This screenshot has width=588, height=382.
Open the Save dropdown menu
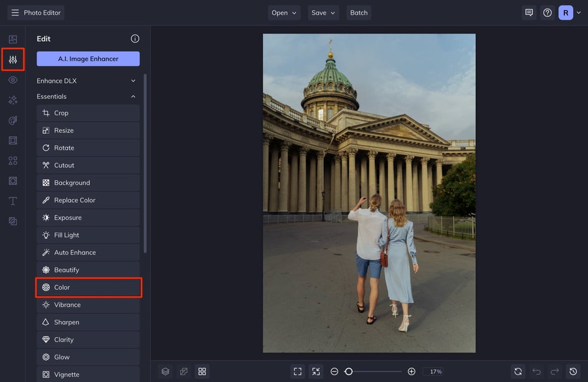323,12
